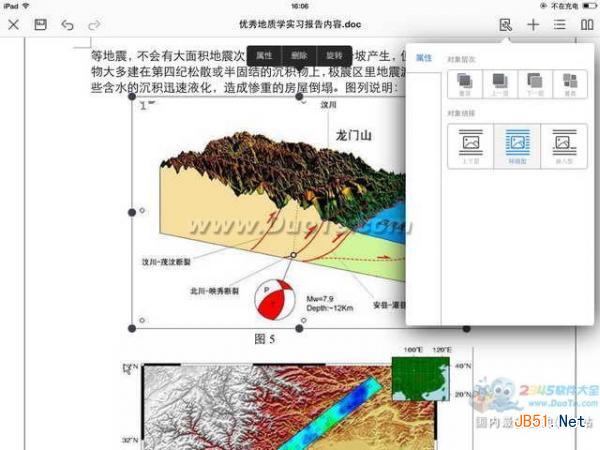The height and width of the screenshot is (450, 600).
Task: Move object up one layer (上一层)
Action: [x=500, y=84]
